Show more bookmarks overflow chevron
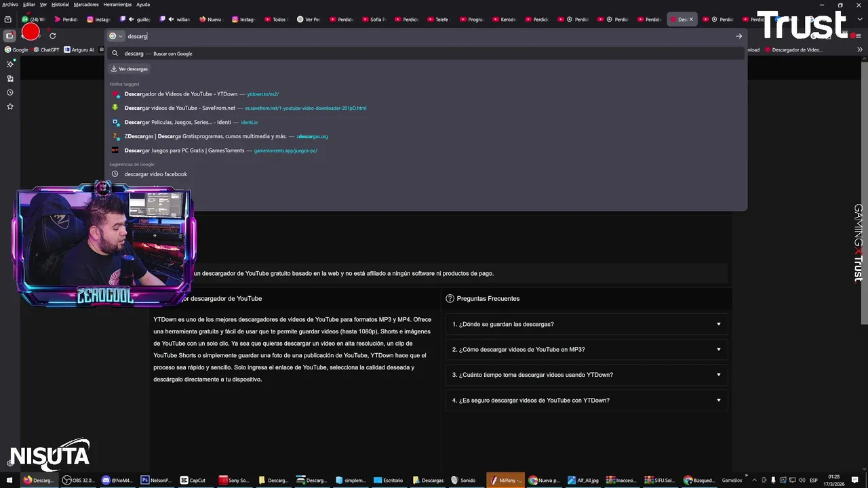Viewport: 868px width, 488px height. coord(860,49)
